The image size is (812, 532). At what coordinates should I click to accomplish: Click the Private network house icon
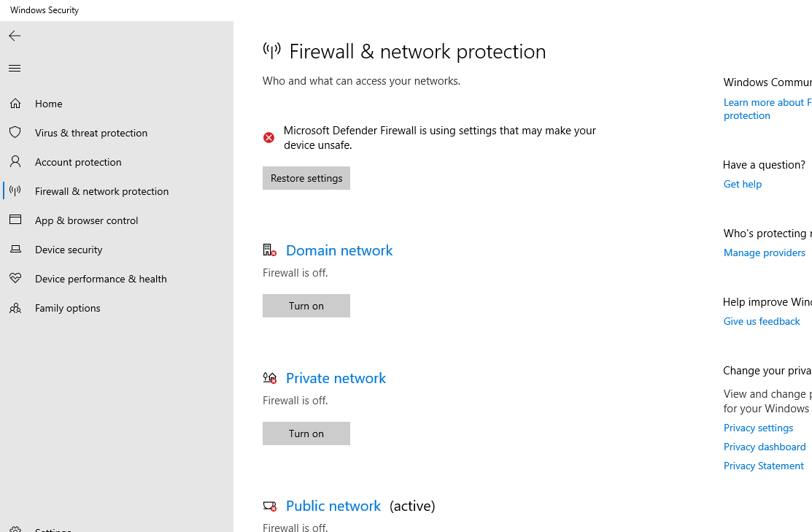coord(269,378)
